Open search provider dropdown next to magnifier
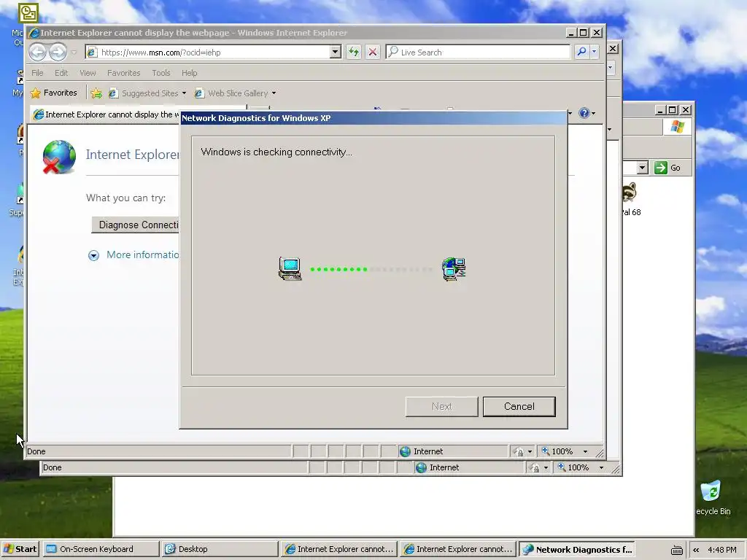747x560 pixels. (594, 52)
